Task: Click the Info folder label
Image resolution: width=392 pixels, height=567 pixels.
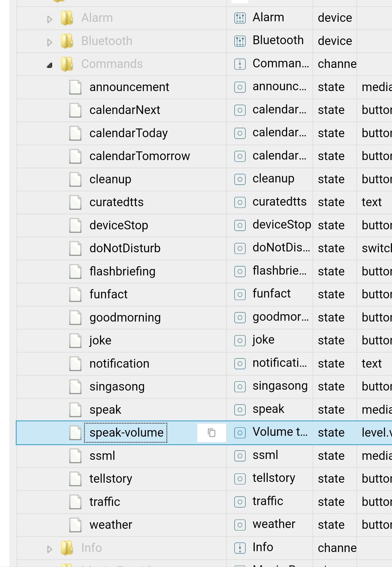Action: pyautogui.click(x=92, y=548)
